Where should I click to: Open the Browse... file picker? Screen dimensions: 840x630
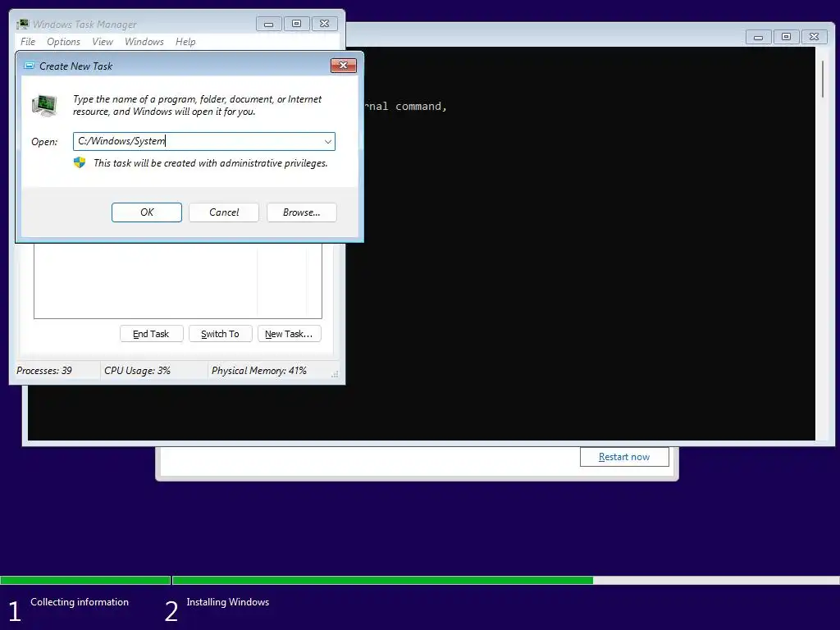pos(302,212)
